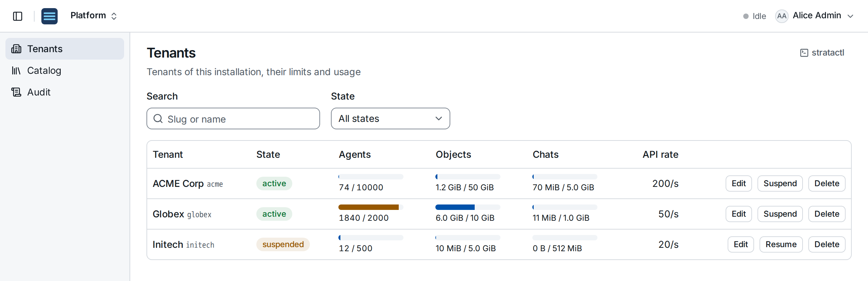Open Audit in the sidebar
This screenshot has height=281, width=868.
(65, 92)
